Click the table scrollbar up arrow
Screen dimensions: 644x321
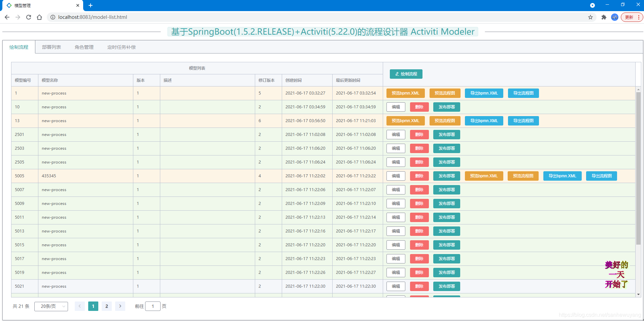pos(638,90)
